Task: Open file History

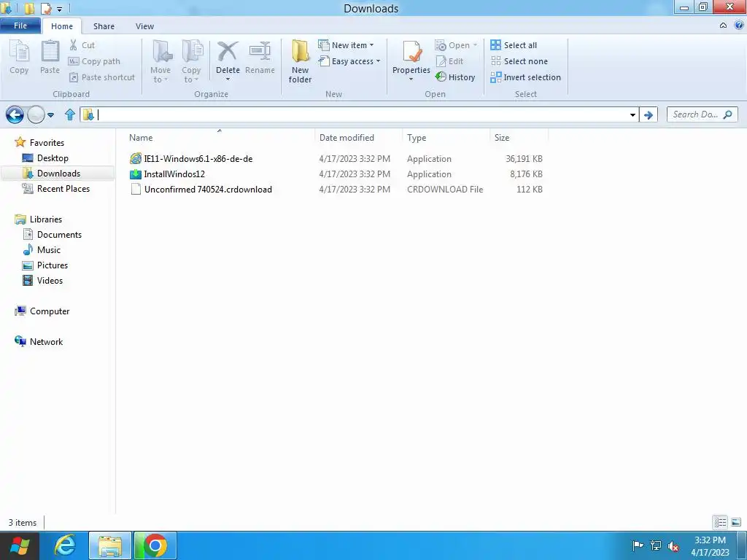Action: tap(455, 77)
